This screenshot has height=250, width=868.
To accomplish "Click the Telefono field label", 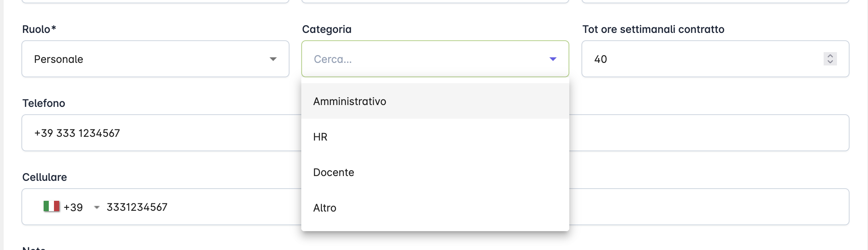I will [44, 104].
